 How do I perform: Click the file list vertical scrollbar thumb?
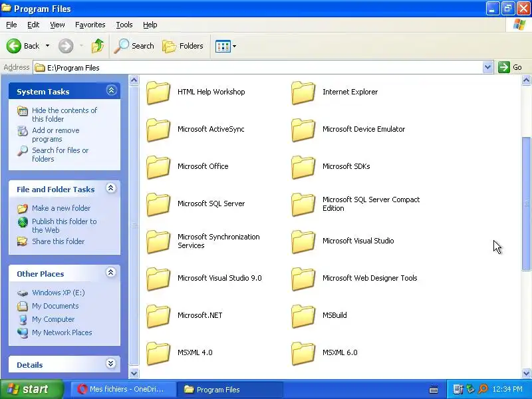(x=526, y=203)
